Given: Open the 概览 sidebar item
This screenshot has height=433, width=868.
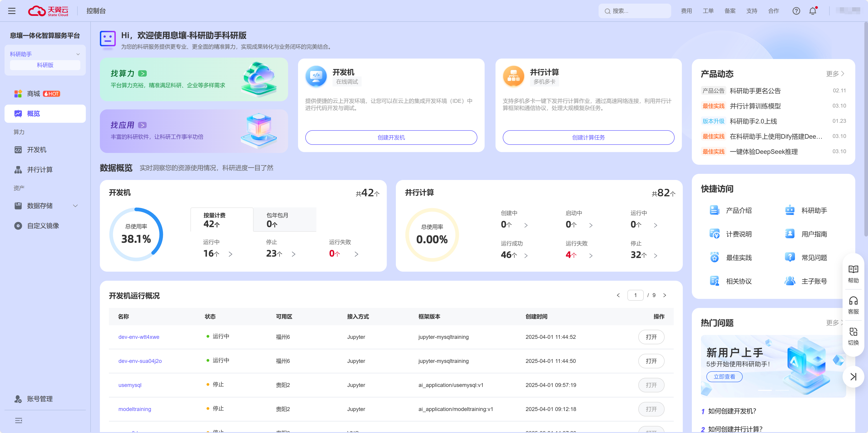Looking at the screenshot, I should [45, 113].
